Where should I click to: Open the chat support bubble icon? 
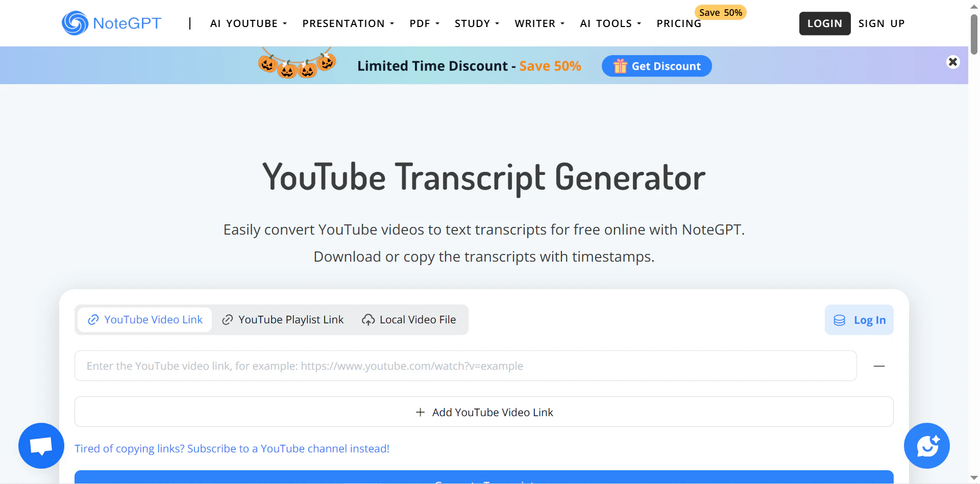(x=41, y=446)
